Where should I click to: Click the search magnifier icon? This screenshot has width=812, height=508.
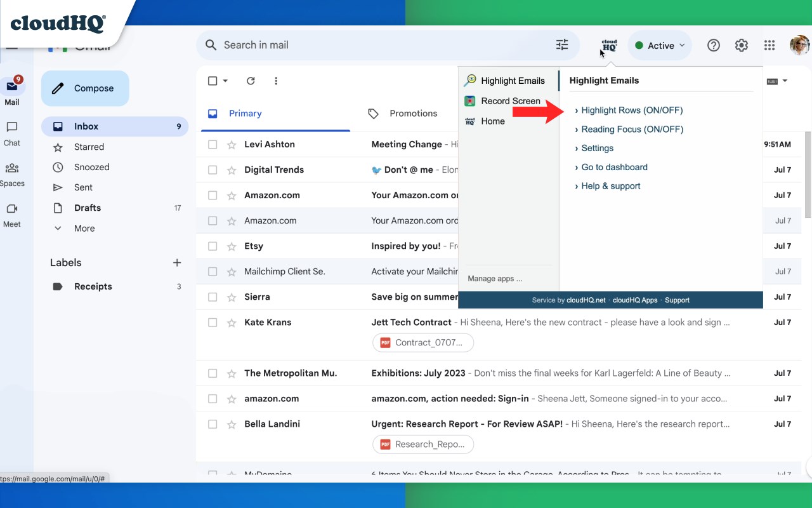pos(211,45)
